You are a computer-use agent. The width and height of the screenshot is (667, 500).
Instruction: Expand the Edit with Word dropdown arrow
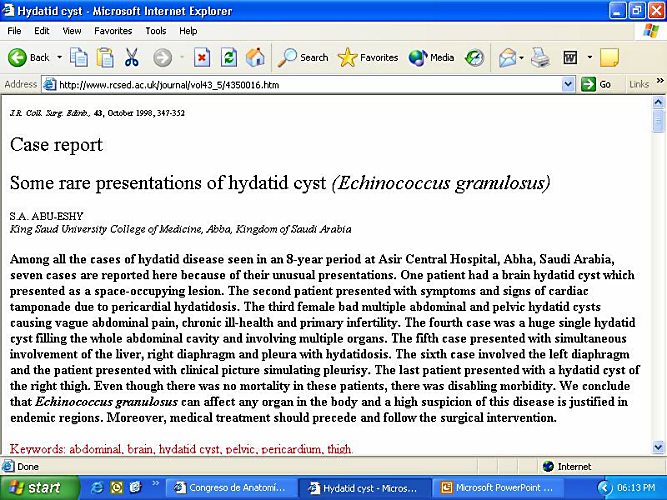coord(590,57)
